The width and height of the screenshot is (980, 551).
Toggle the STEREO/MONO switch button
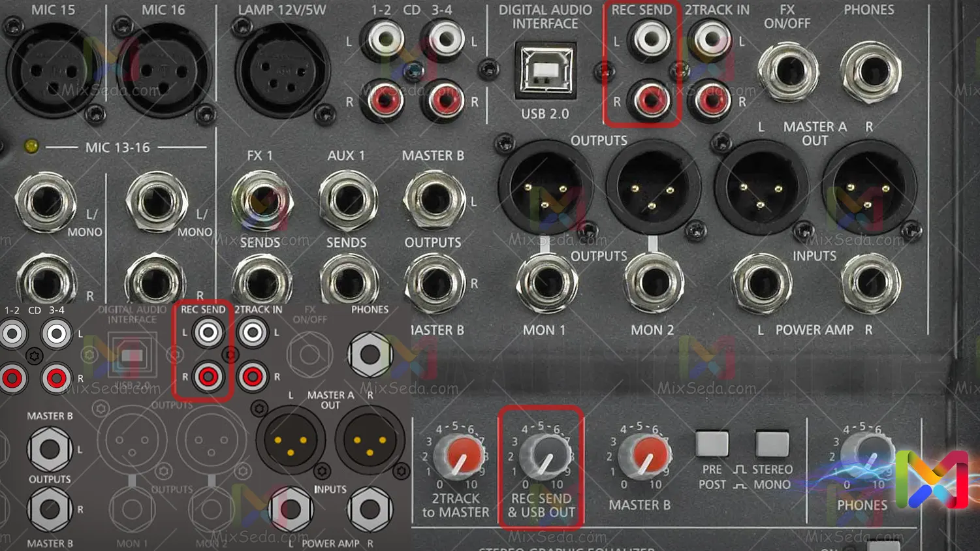tap(772, 444)
